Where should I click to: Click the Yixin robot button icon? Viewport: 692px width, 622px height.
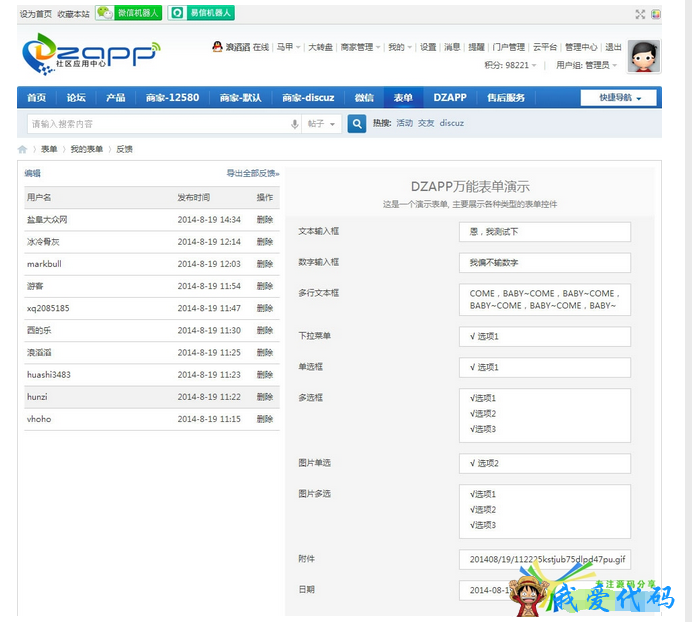click(x=201, y=13)
